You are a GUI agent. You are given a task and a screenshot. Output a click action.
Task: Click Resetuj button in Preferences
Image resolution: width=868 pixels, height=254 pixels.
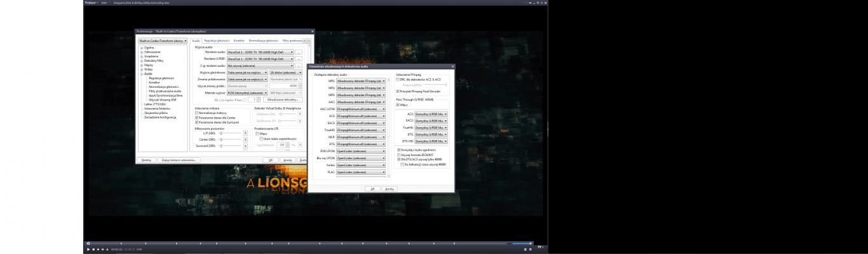tap(147, 160)
